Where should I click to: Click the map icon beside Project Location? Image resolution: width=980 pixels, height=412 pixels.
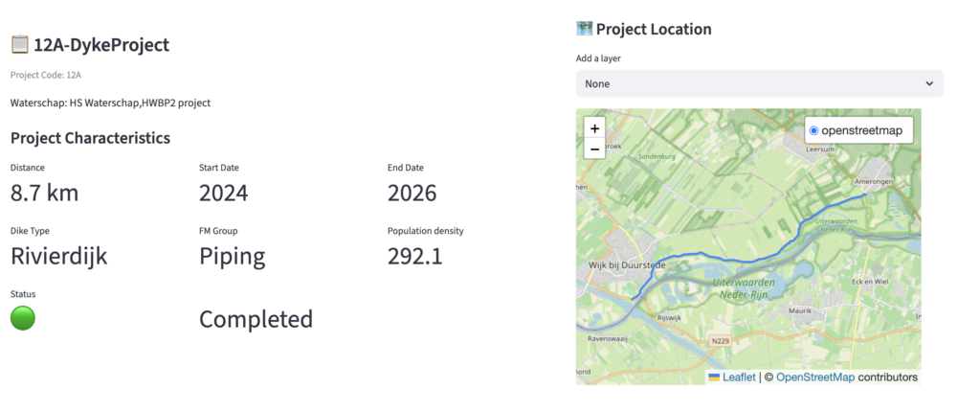pos(585,29)
